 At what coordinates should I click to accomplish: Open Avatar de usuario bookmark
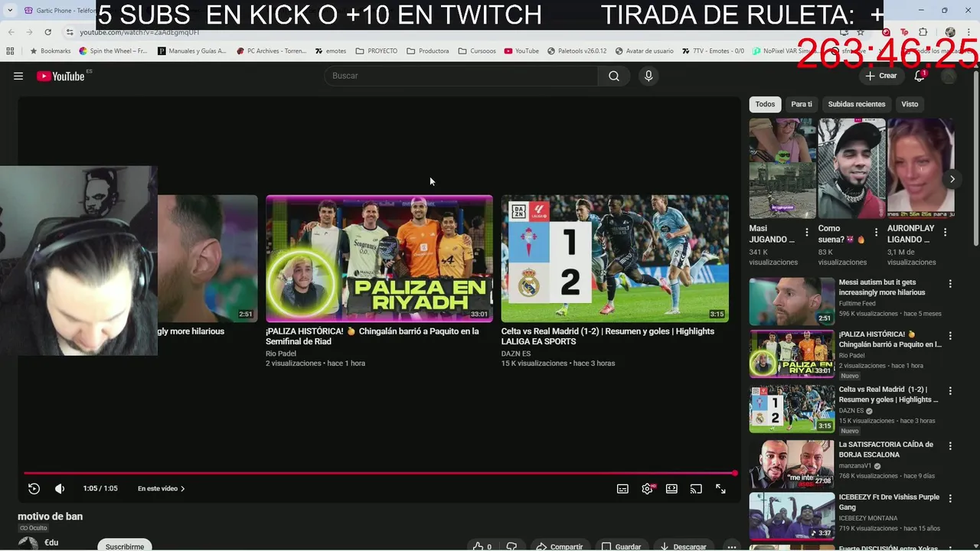coord(644,51)
